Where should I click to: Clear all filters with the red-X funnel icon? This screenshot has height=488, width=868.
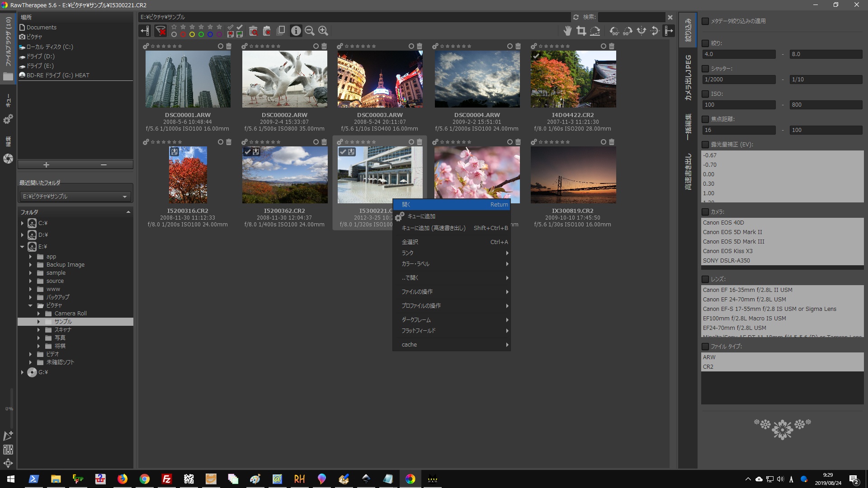pos(160,31)
